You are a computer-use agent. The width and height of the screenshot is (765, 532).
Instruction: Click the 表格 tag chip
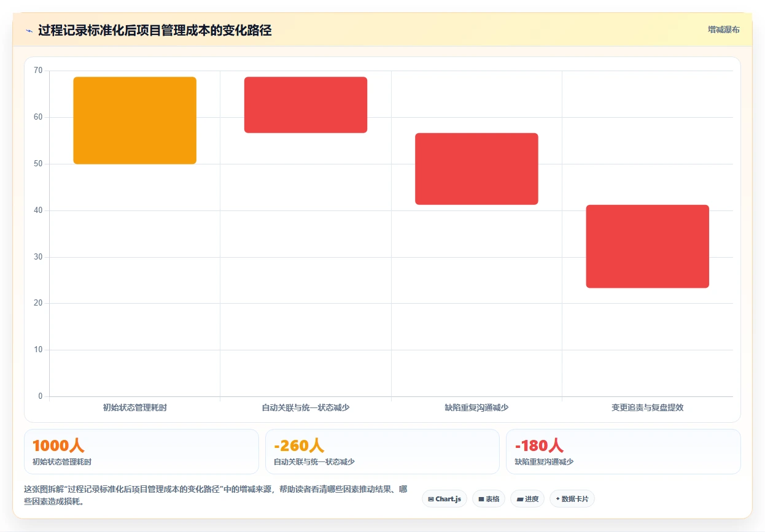pyautogui.click(x=489, y=499)
